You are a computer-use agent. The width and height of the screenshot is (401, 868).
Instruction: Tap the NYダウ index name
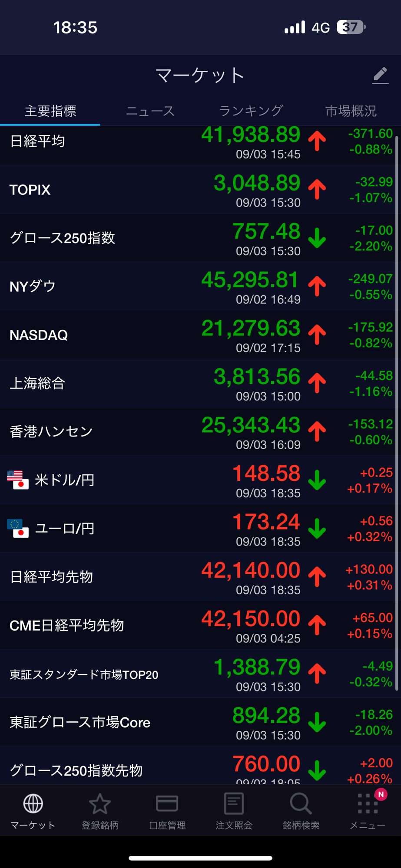tap(33, 286)
